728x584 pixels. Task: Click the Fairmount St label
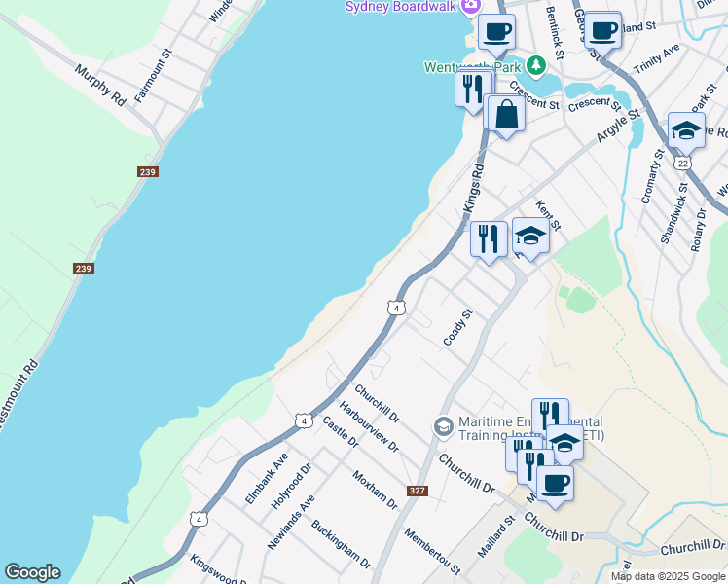click(x=153, y=76)
